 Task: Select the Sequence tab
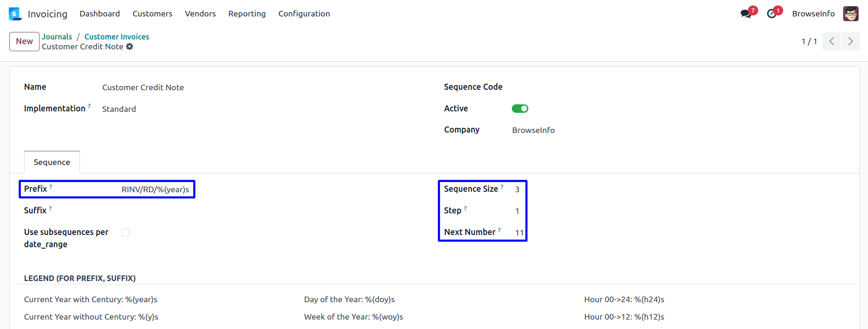click(x=52, y=162)
